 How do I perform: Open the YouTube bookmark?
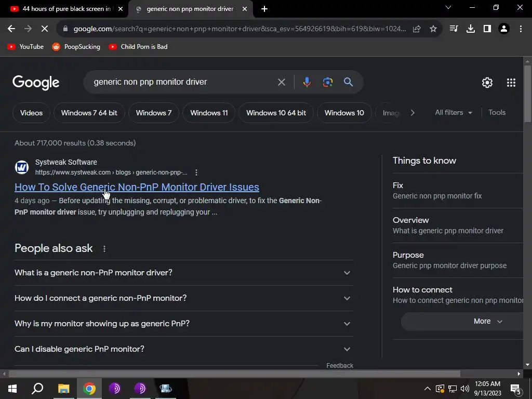[x=26, y=47]
